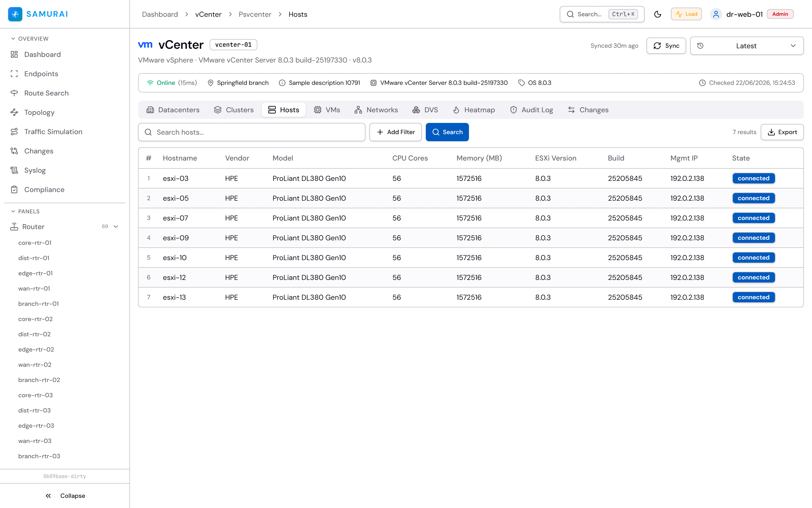Click connected badge for esxi-13
This screenshot has width=812, height=508.
pyautogui.click(x=754, y=297)
